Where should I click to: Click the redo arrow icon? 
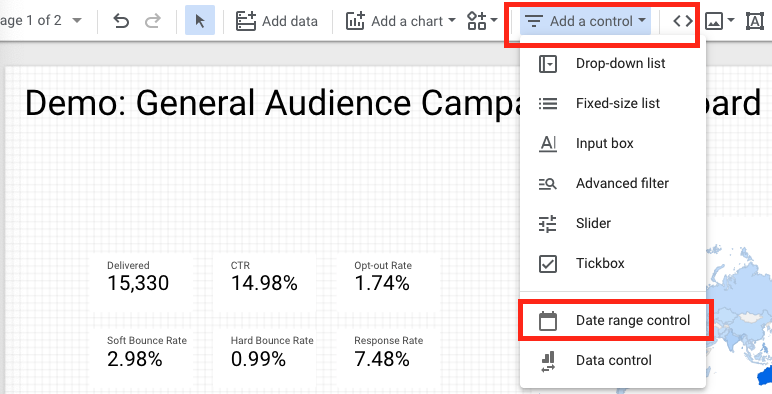tap(153, 21)
